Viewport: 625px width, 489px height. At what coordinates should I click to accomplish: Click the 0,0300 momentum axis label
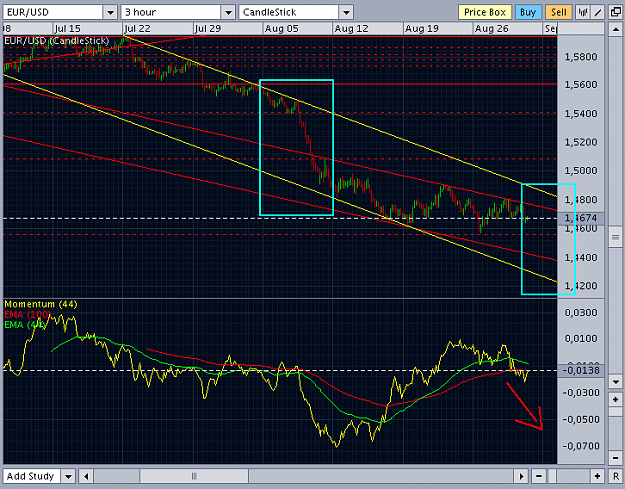581,312
